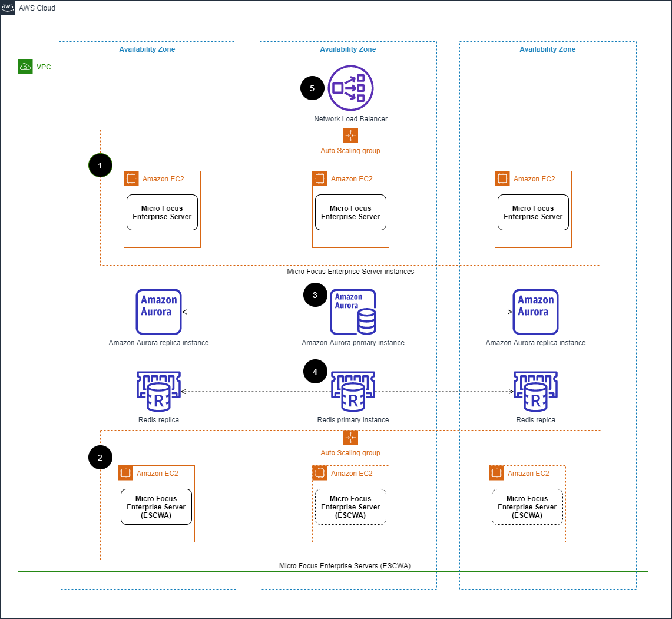
Task: Select the Micro Focus Enterprise Server box, middle zone
Action: coord(350,212)
